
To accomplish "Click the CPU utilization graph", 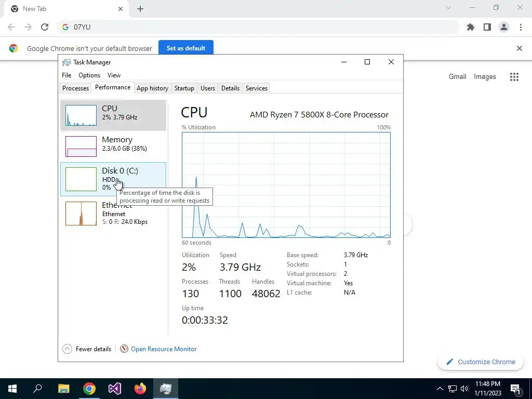I will (286, 185).
